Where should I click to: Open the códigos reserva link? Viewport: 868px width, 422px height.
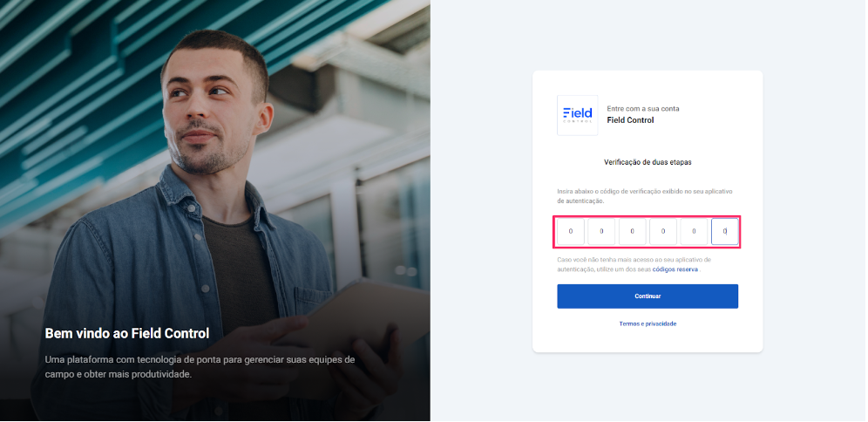pyautogui.click(x=675, y=269)
